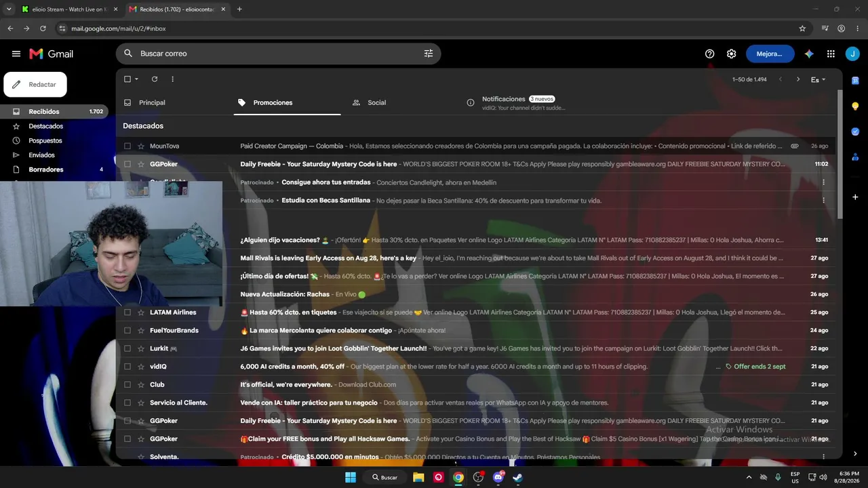
Task: Open Google Calendar side panel icon
Action: (855, 81)
